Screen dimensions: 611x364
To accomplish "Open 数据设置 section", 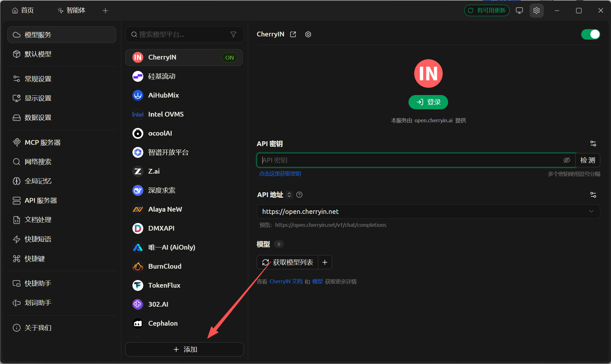I will 62,118.
